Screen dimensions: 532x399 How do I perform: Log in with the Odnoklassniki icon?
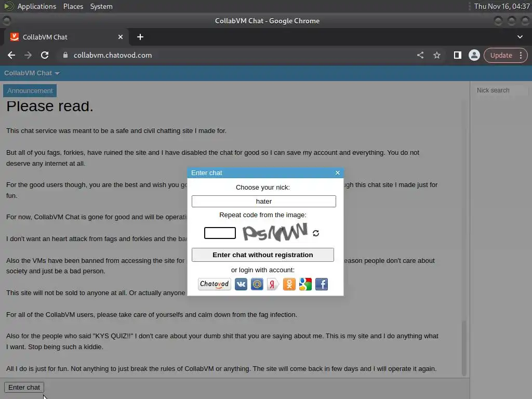pyautogui.click(x=289, y=284)
